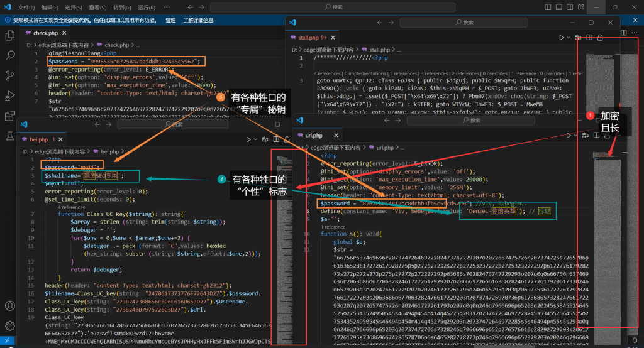The width and height of the screenshot is (644, 348).
Task: Toggle editor lock in url.php window
Action: 607,136
